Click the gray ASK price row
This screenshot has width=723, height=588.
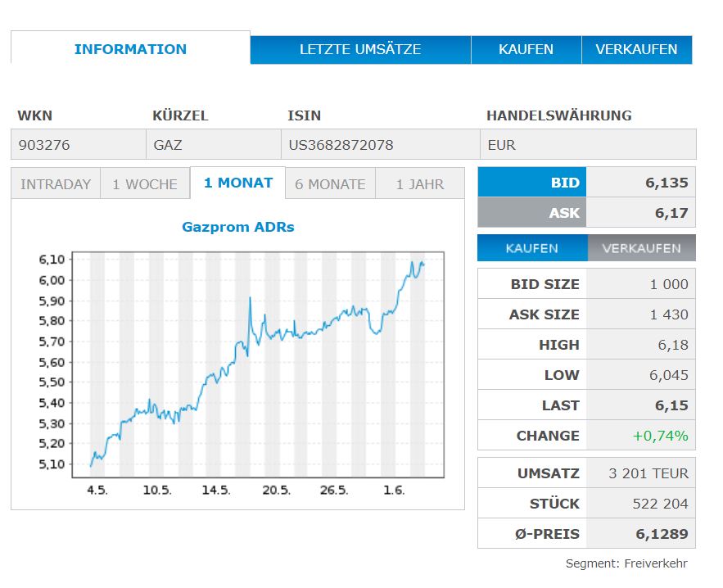pos(585,211)
